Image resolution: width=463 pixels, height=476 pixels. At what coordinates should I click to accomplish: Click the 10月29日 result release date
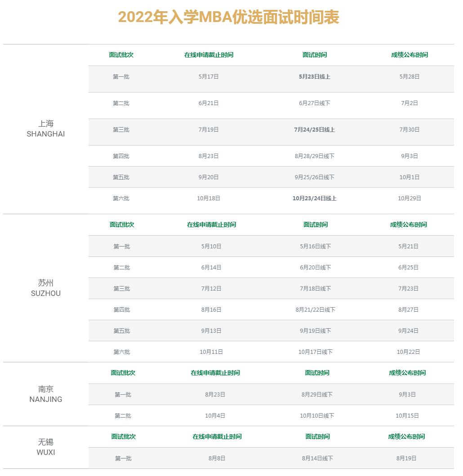click(x=409, y=198)
